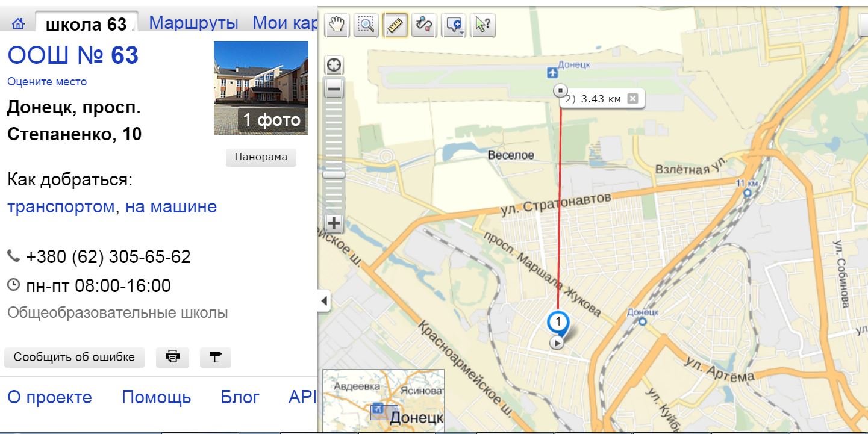
Task: Open the school photo thumbnail
Action: coord(261,88)
